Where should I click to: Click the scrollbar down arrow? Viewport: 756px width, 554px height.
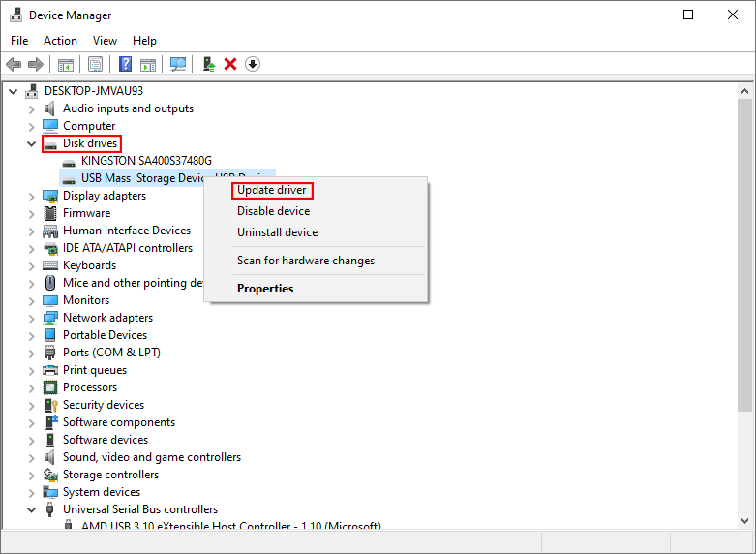(744, 521)
